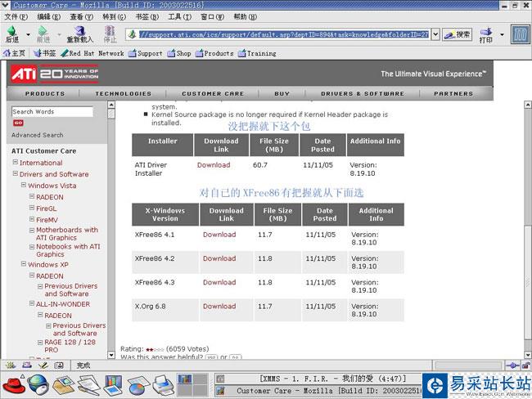532x399 pixels.
Task: Open the PRODUCTS nav tab
Action: point(45,93)
